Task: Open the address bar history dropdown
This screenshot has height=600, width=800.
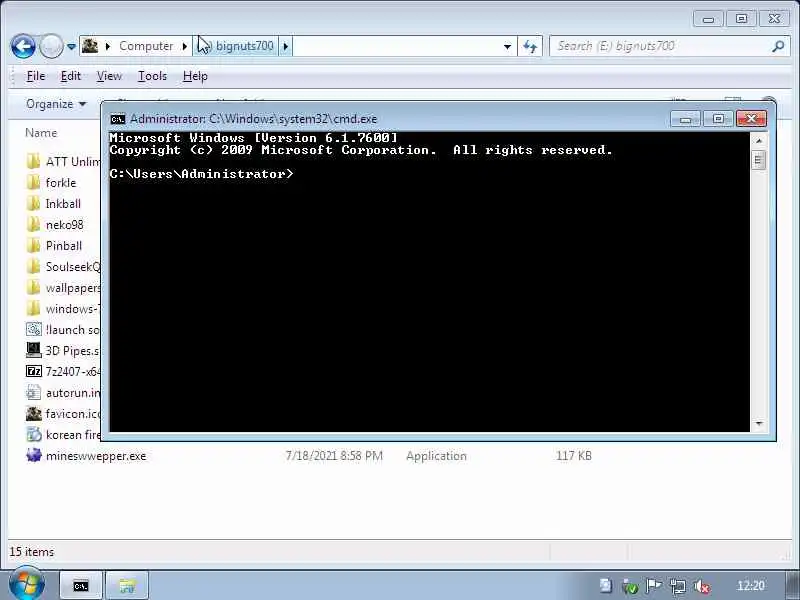Action: coord(507,46)
